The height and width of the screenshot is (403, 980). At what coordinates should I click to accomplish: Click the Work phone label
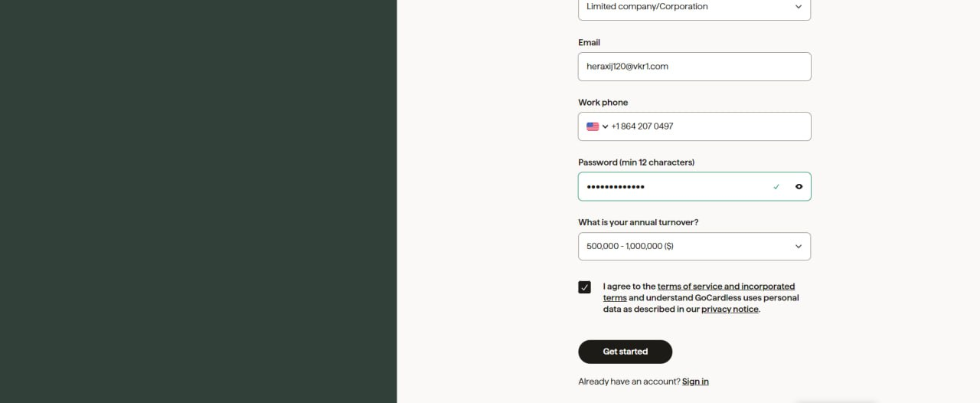pos(603,103)
